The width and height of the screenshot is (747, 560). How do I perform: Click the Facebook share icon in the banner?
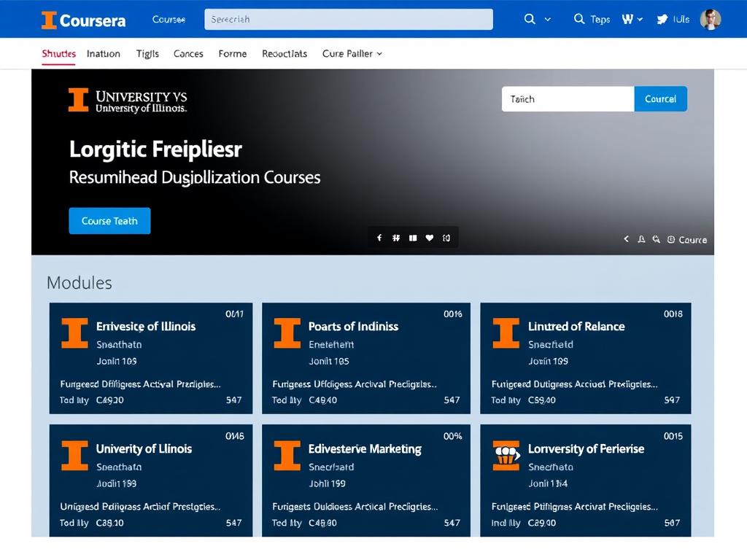coord(379,238)
